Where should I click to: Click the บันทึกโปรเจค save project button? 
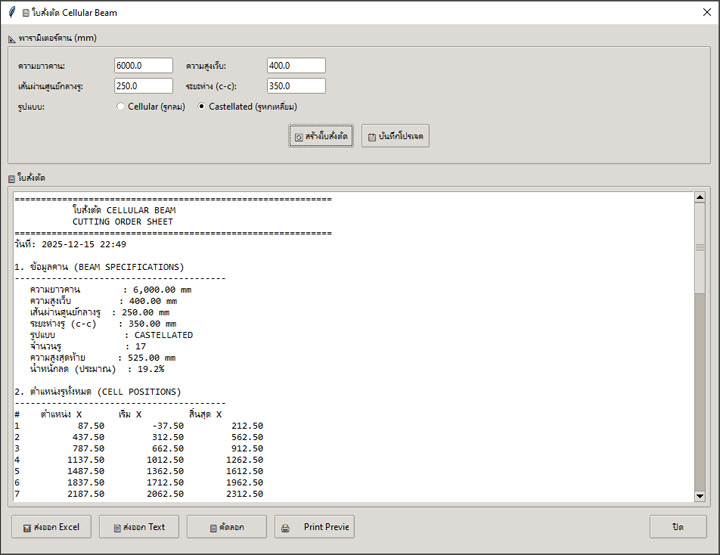[x=395, y=136]
